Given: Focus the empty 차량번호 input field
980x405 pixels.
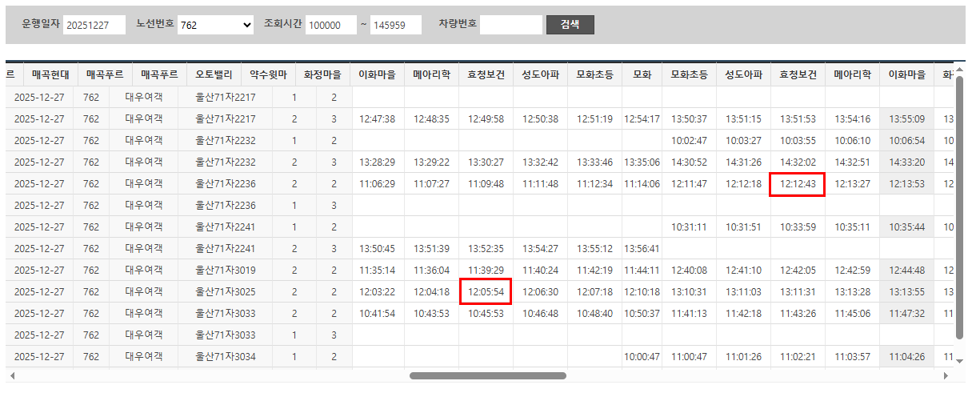Looking at the screenshot, I should pyautogui.click(x=510, y=25).
